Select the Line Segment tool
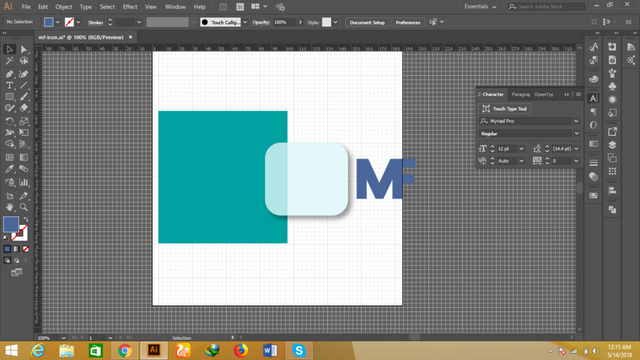640x360 pixels. pyautogui.click(x=24, y=85)
